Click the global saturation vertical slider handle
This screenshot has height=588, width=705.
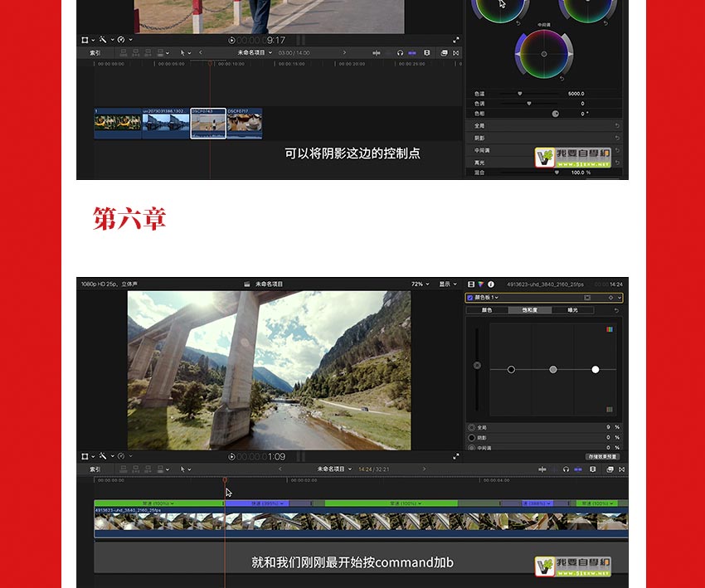pos(477,366)
